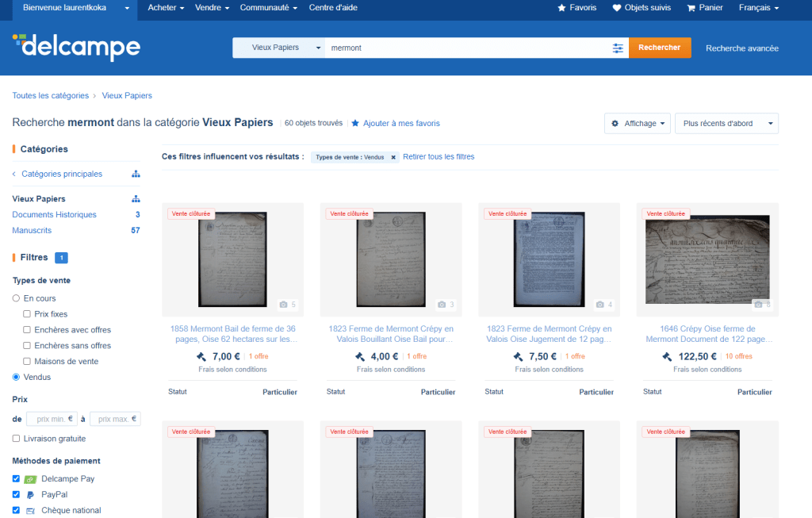812x518 pixels.
Task: Click the prix min. input field
Action: pos(51,419)
